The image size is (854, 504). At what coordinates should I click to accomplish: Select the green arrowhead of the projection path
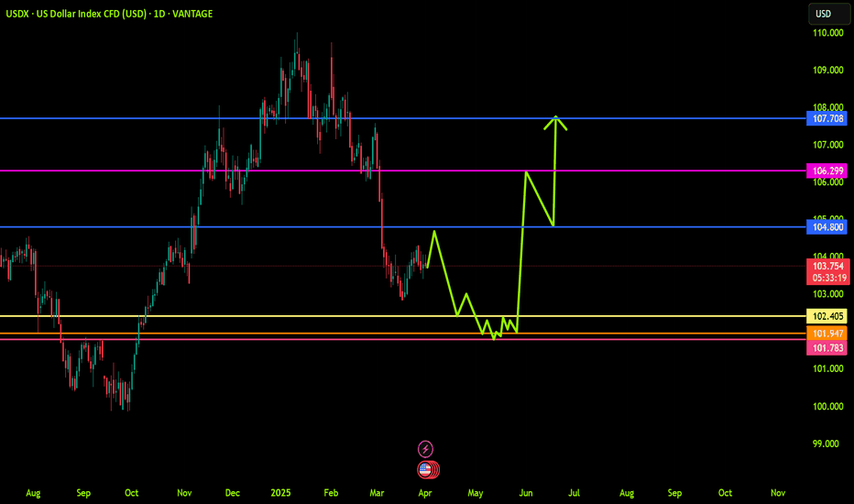tap(555, 122)
